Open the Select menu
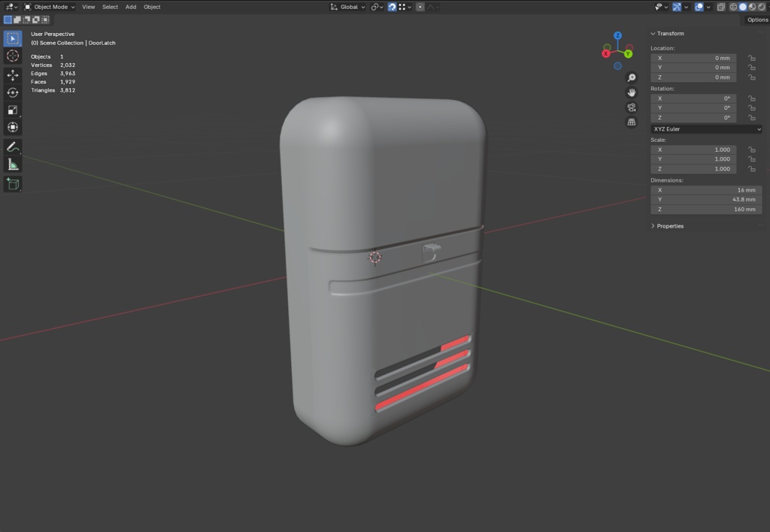This screenshot has height=532, width=770. pyautogui.click(x=110, y=7)
